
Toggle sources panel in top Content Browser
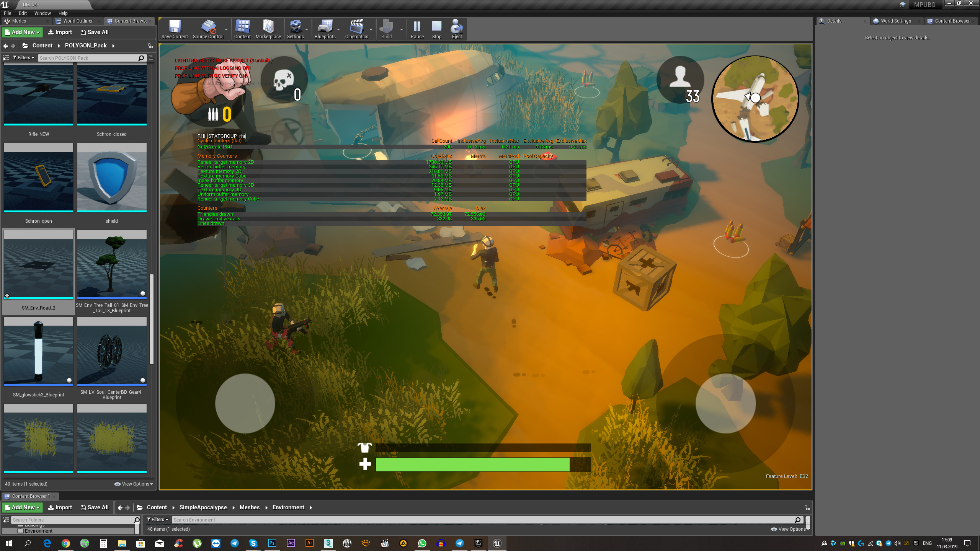click(6, 58)
